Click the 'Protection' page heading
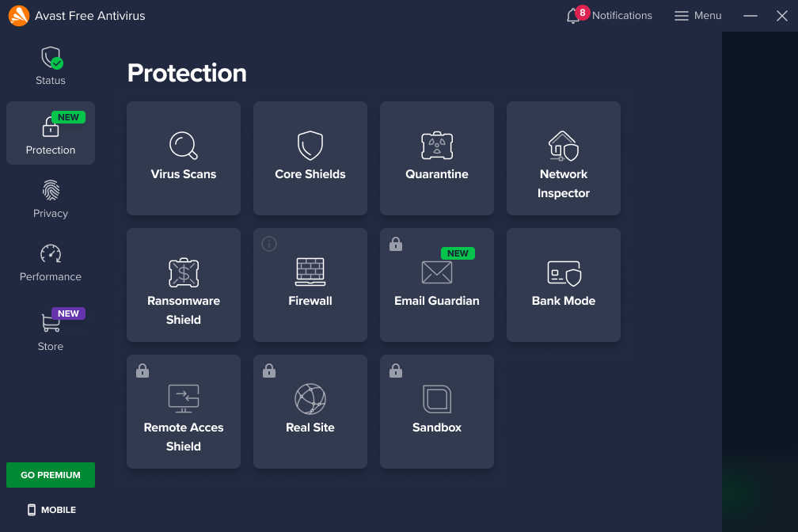Screen dimensions: 798x532 (x=187, y=74)
